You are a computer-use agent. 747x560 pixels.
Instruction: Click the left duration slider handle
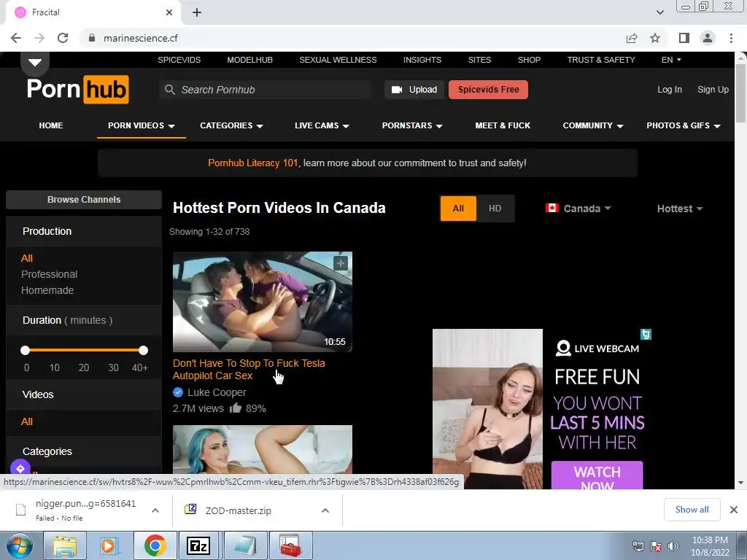[26, 351]
